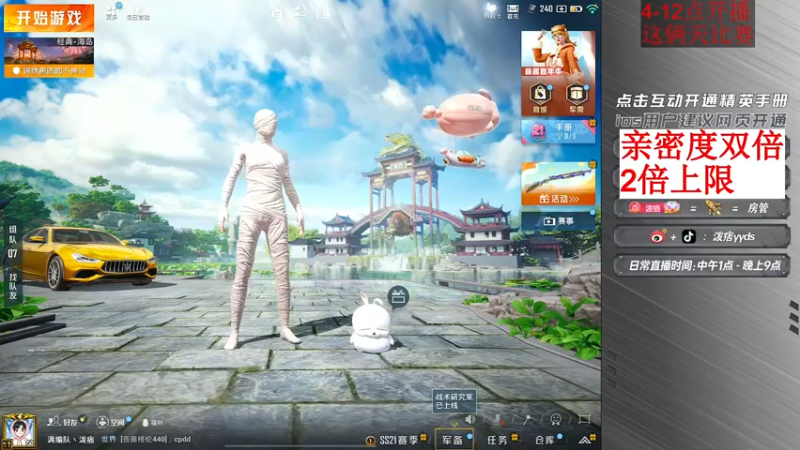Open the 仓库 inventory tab

[547, 440]
